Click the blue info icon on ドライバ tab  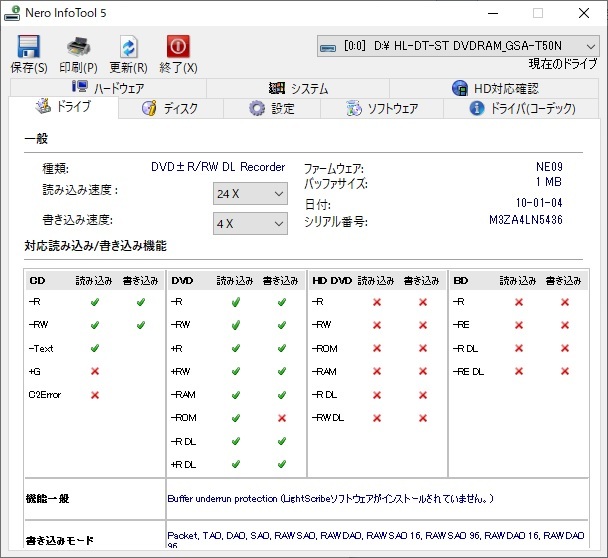coord(477,108)
